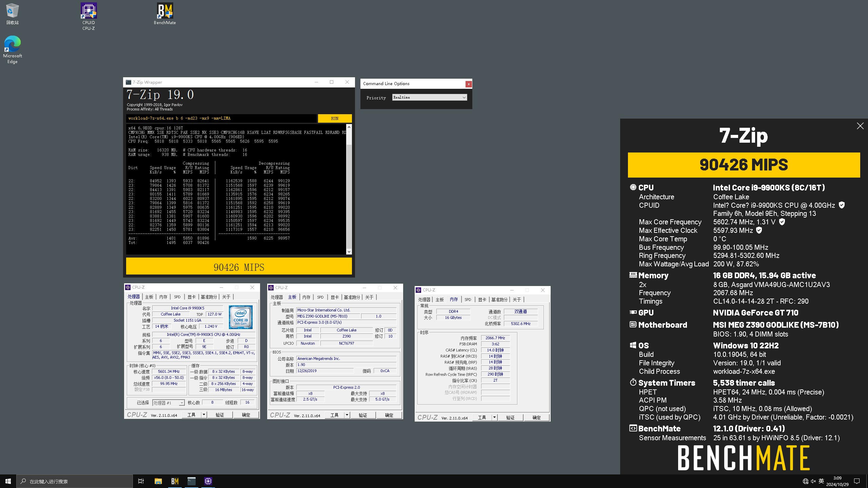This screenshot has width=868, height=488.
Task: Open the notification center icon
Action: [857, 481]
